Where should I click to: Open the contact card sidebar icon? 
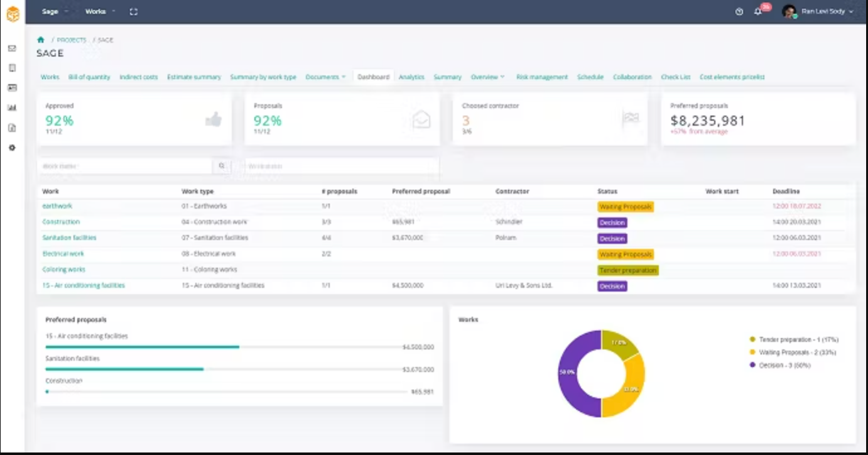click(12, 88)
